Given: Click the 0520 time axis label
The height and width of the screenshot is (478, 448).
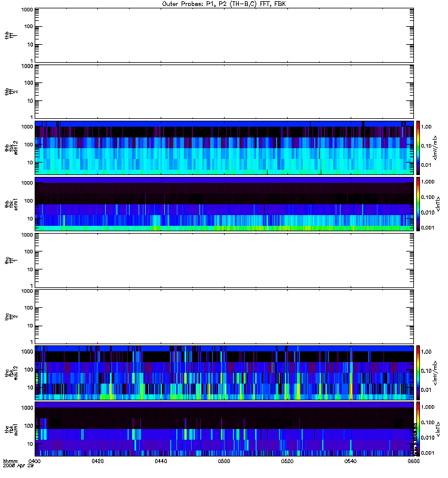Looking at the screenshot, I should pyautogui.click(x=287, y=461).
